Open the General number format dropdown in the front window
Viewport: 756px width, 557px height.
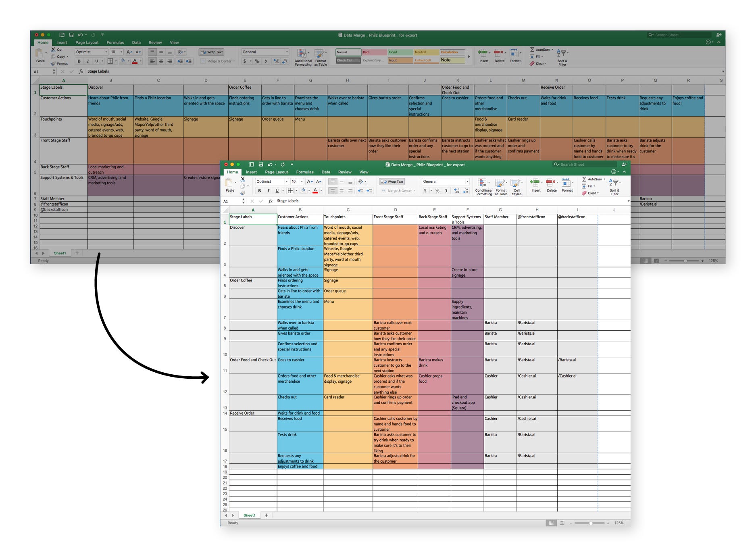pyautogui.click(x=467, y=181)
